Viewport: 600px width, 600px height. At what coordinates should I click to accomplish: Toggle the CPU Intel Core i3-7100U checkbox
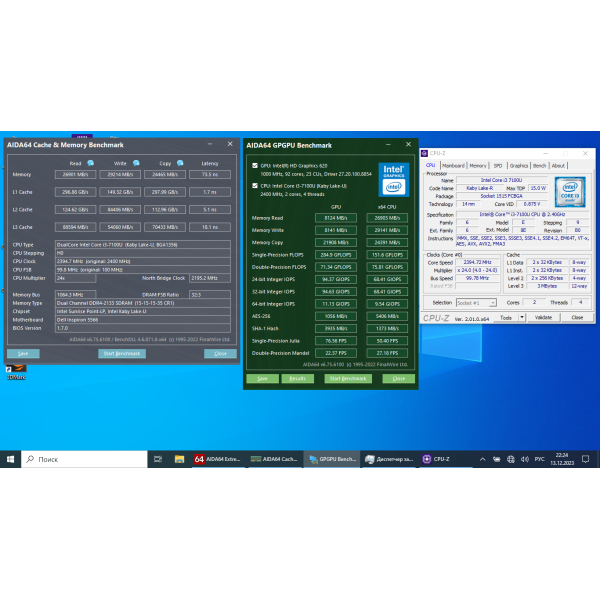pyautogui.click(x=255, y=186)
